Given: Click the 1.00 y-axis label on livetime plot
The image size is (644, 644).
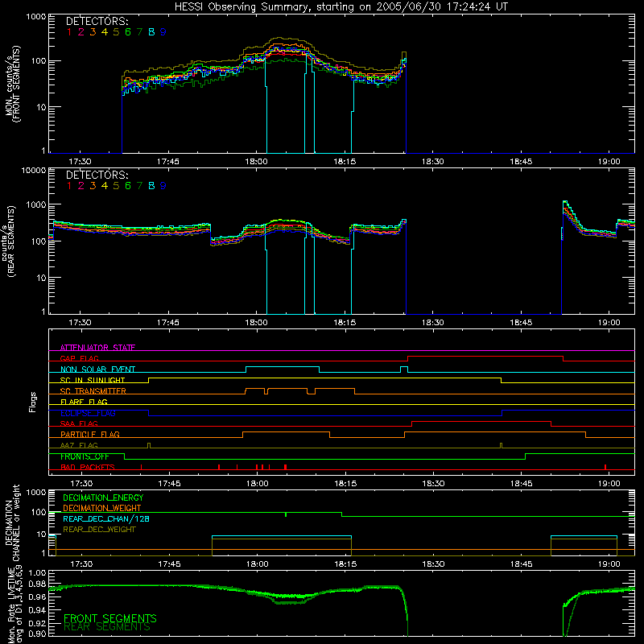Looking at the screenshot, I should click(x=37, y=573).
